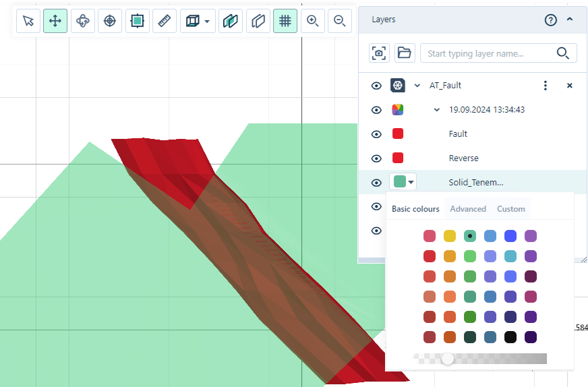The width and height of the screenshot is (588, 387).
Task: Select the Solid_Tenem... layer name
Action: pyautogui.click(x=476, y=182)
